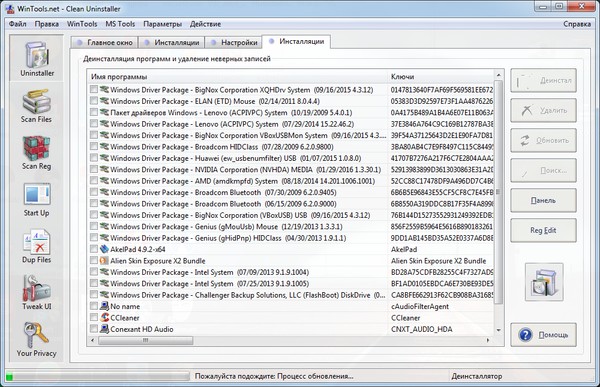The image size is (600, 387).
Task: Open the WinTools menu
Action: (x=82, y=24)
